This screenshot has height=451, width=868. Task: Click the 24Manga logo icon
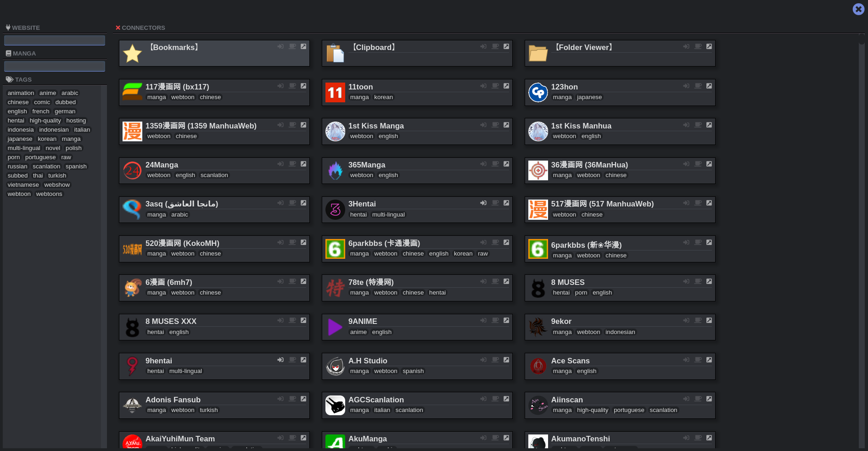(132, 171)
